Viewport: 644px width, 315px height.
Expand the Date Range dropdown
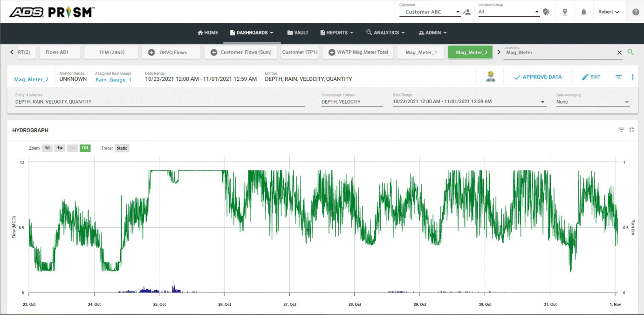point(469,102)
